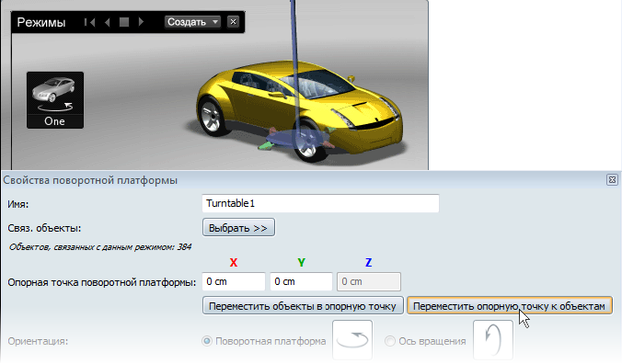The height and width of the screenshot is (364, 622).
Task: Click the Y pivot coordinate field
Action: pyautogui.click(x=301, y=281)
